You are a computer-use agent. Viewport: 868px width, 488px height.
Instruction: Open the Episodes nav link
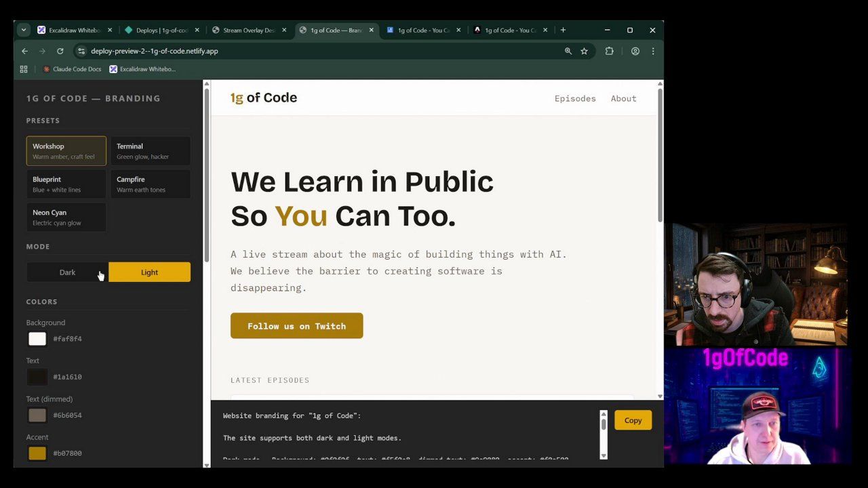[x=574, y=98]
